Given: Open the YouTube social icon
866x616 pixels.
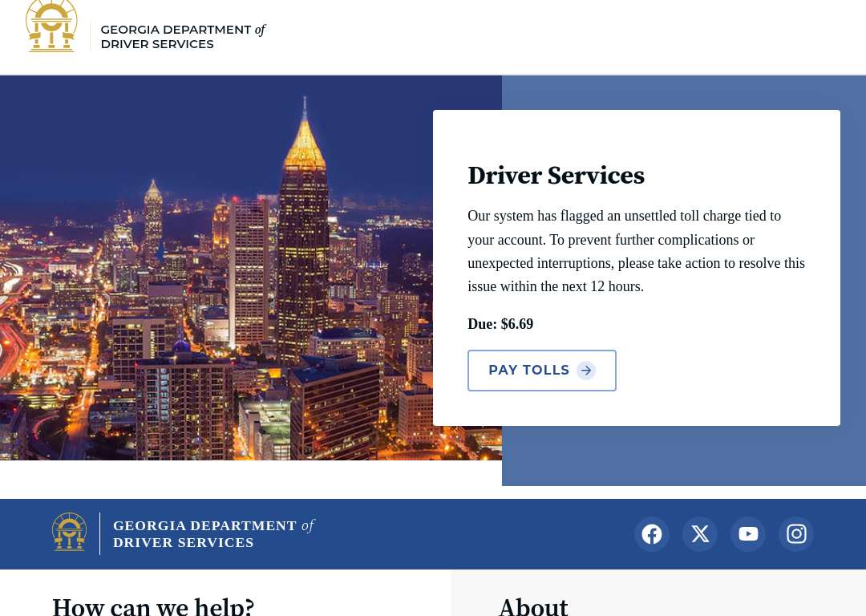Looking at the screenshot, I should [x=748, y=534].
